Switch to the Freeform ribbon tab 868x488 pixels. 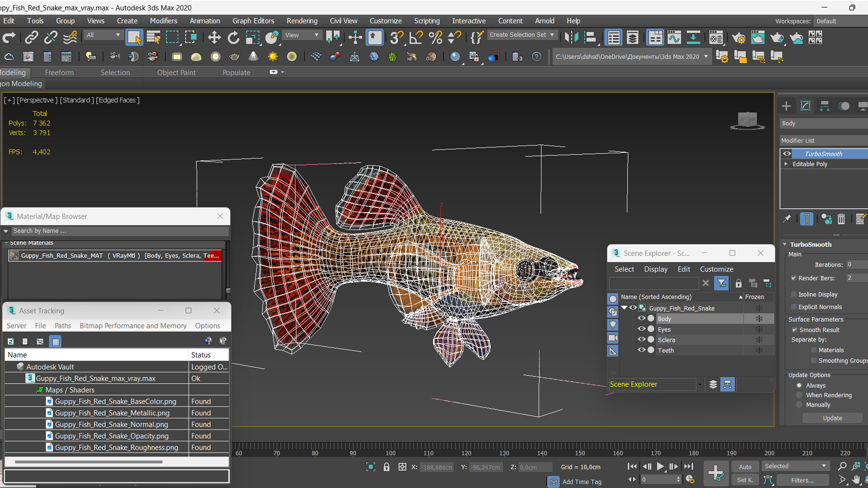tap(59, 72)
